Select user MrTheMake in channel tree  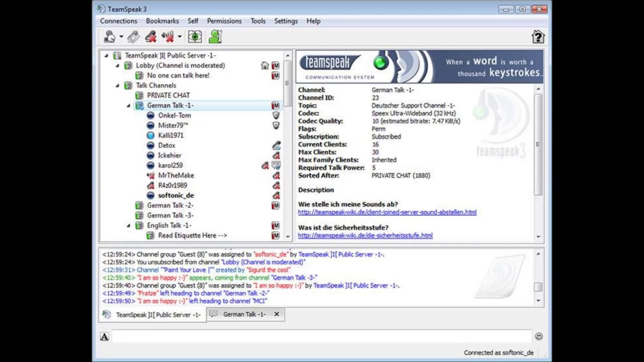(x=176, y=175)
